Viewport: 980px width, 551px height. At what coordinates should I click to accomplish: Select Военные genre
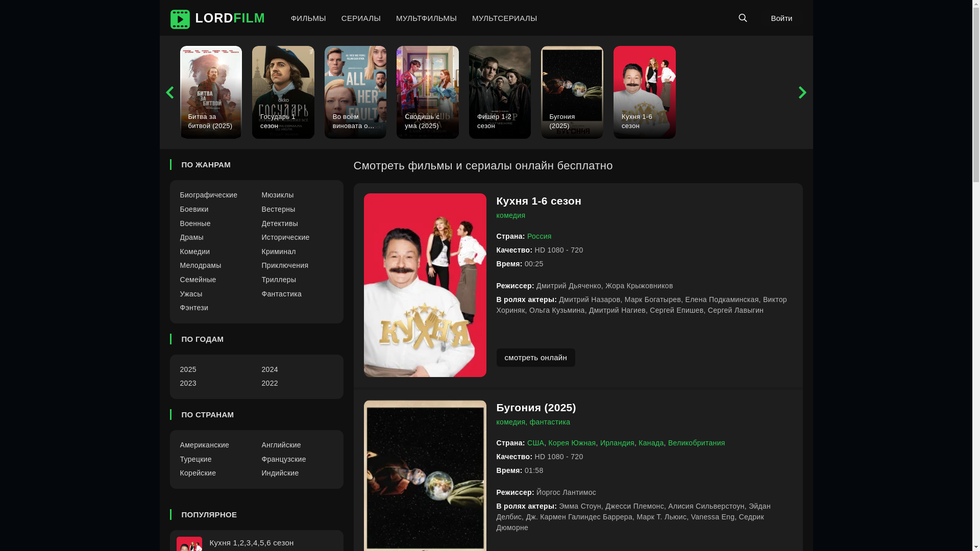[x=195, y=223]
